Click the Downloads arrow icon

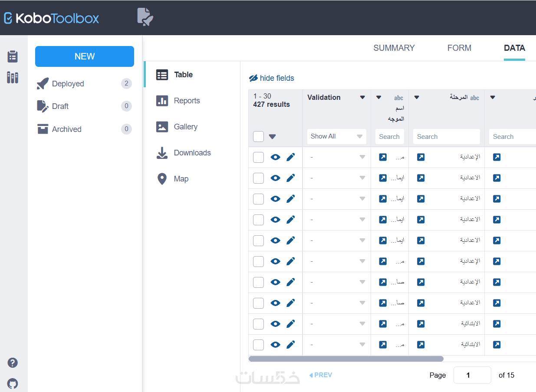(x=162, y=153)
